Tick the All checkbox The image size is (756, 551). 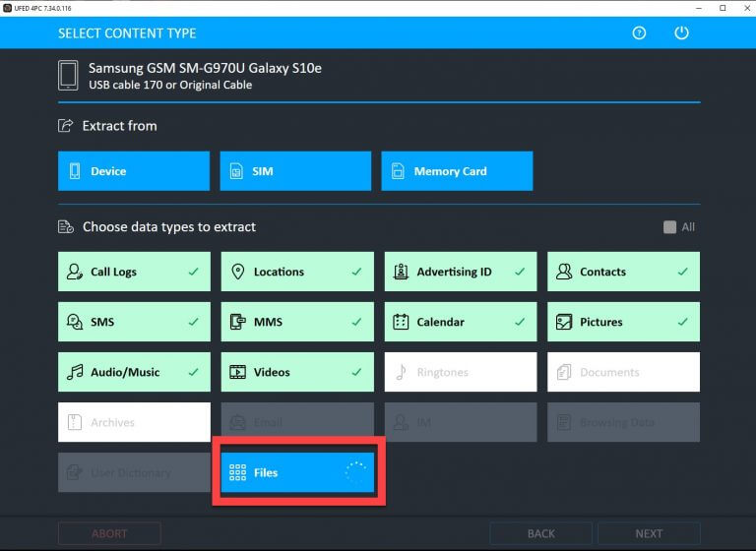tap(669, 227)
